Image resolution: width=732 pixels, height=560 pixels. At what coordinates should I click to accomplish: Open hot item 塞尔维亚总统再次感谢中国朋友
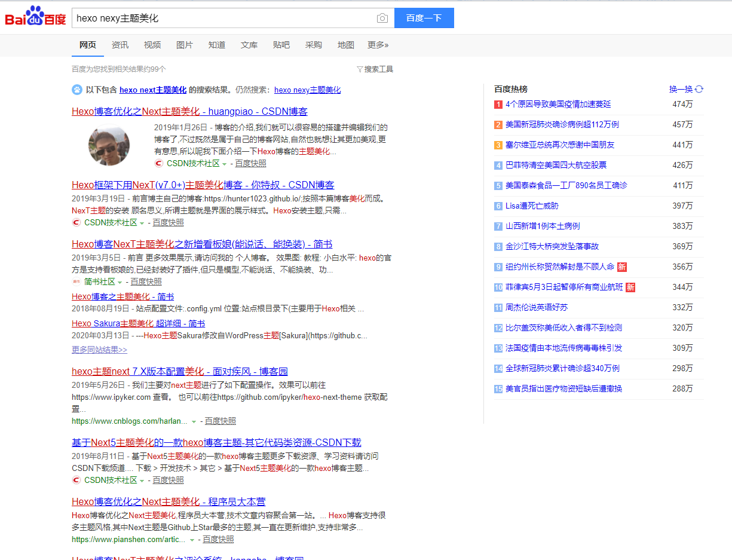pos(560,145)
